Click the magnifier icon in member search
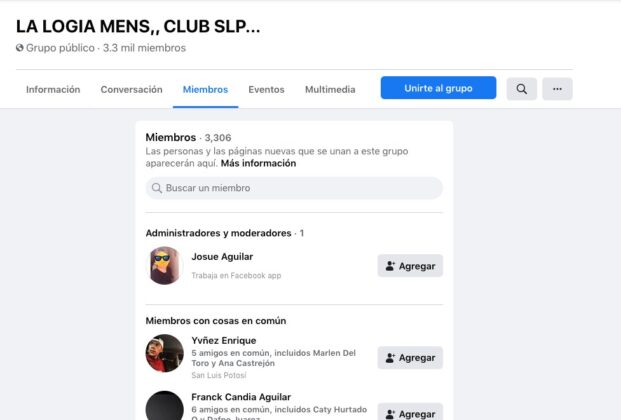The image size is (621, 420). [157, 188]
